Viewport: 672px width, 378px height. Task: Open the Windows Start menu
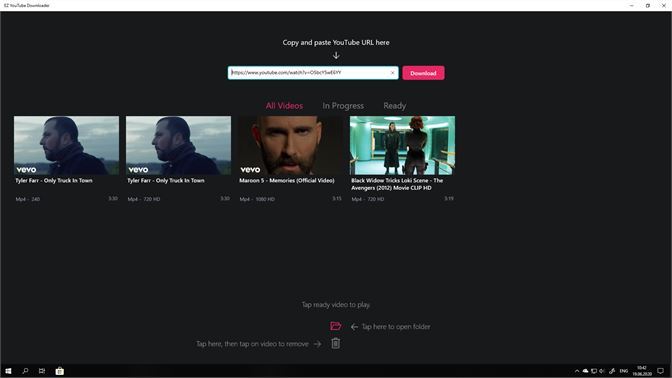coord(8,371)
